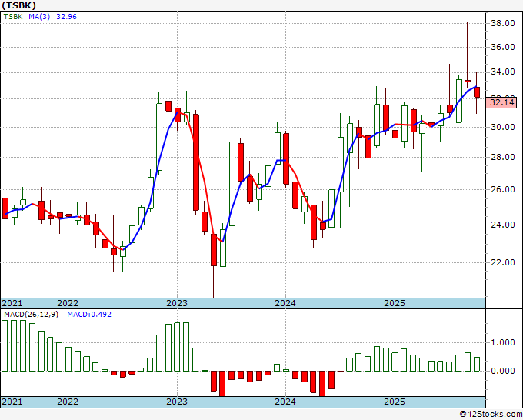Click the TSBK series legend label
This screenshot has width=523, height=420.
[x=13, y=17]
